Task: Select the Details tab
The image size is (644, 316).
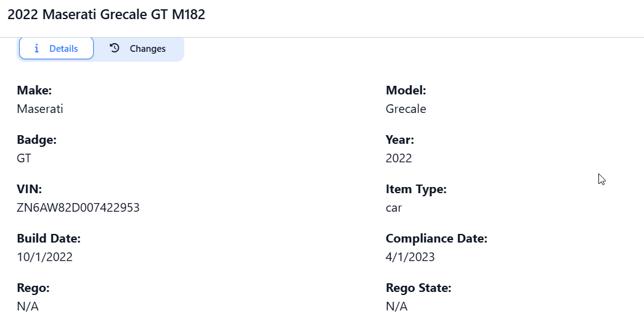Action: point(56,48)
